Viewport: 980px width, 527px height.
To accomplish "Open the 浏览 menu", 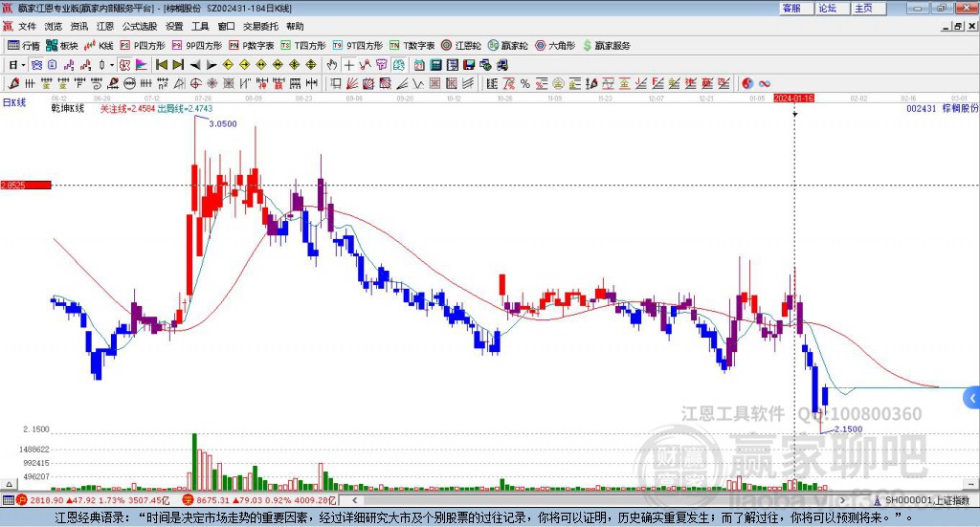I will click(x=54, y=26).
